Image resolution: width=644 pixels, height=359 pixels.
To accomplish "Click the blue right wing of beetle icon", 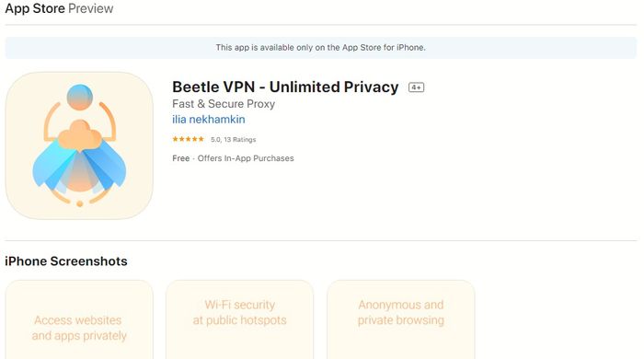I will tap(106, 165).
